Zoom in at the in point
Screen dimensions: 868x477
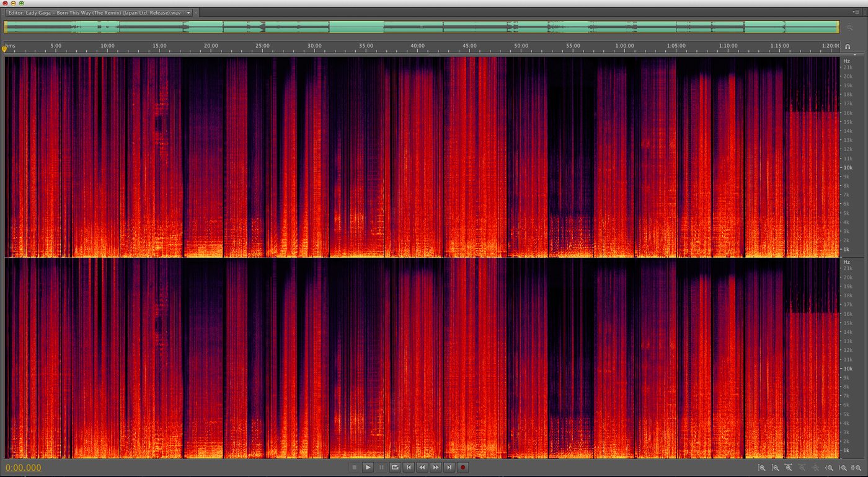(x=830, y=468)
